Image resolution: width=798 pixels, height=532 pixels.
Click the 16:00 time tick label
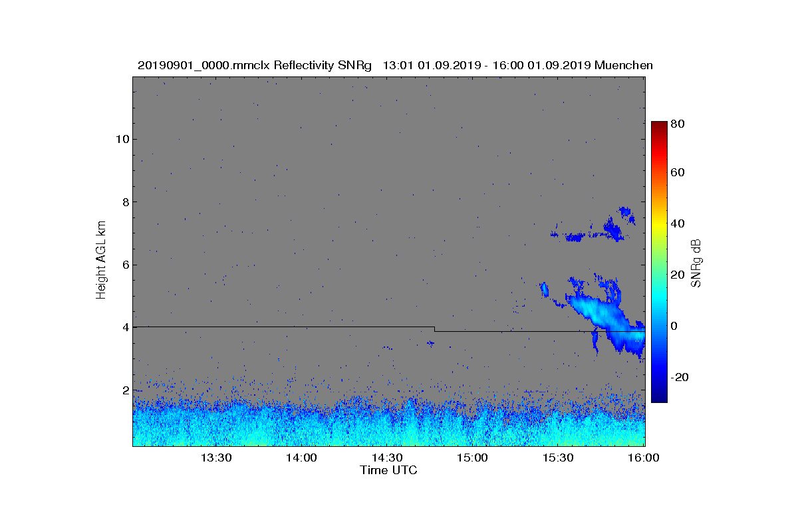coord(644,458)
